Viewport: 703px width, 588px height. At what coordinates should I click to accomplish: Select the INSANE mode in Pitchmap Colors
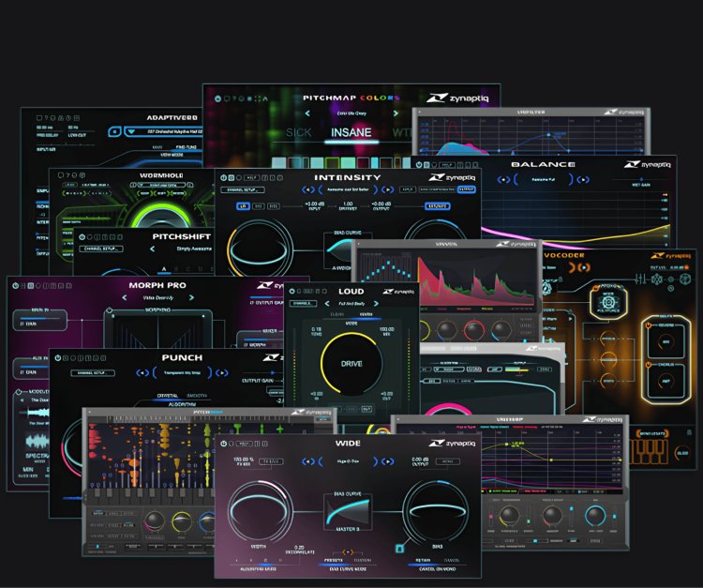[351, 133]
